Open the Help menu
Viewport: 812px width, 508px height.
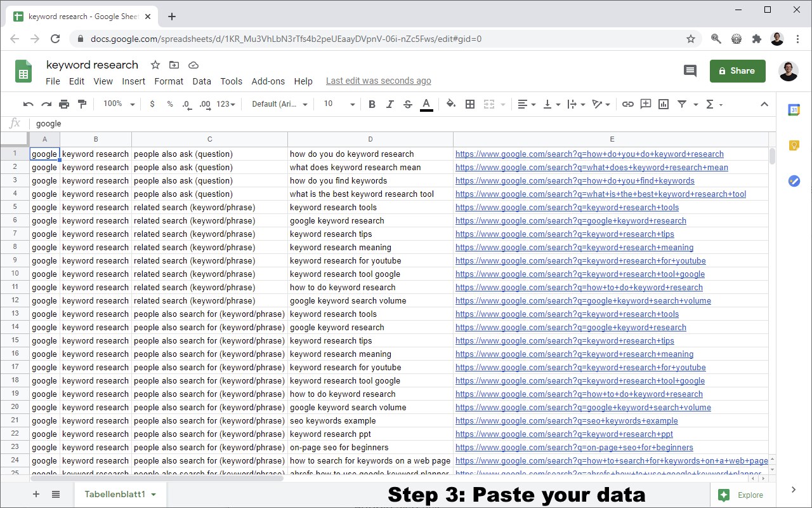coord(303,81)
